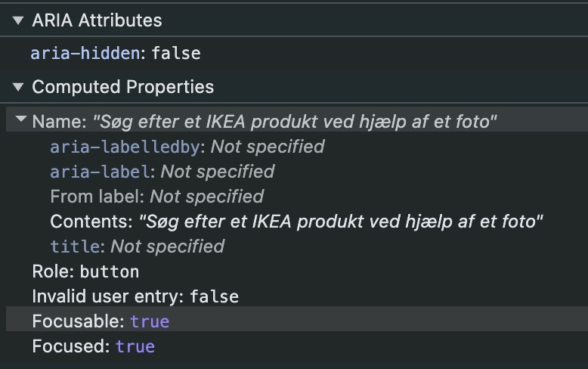Click the Invalid user entry row

(135, 296)
